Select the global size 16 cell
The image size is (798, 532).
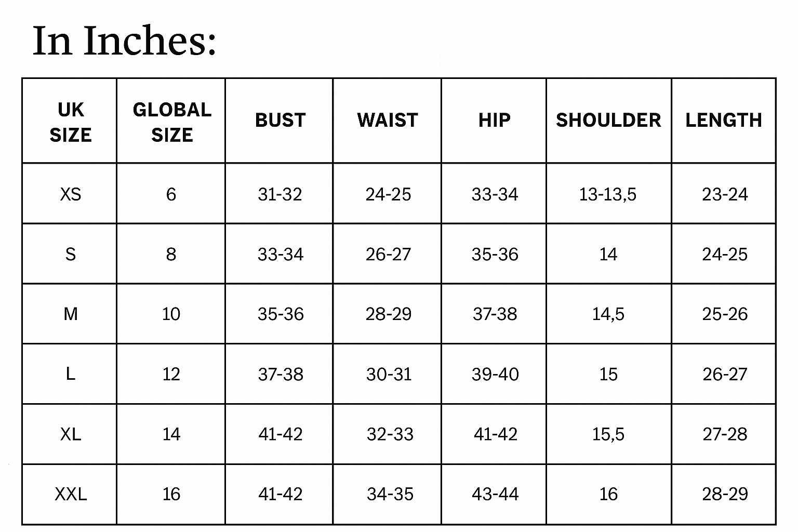(171, 494)
